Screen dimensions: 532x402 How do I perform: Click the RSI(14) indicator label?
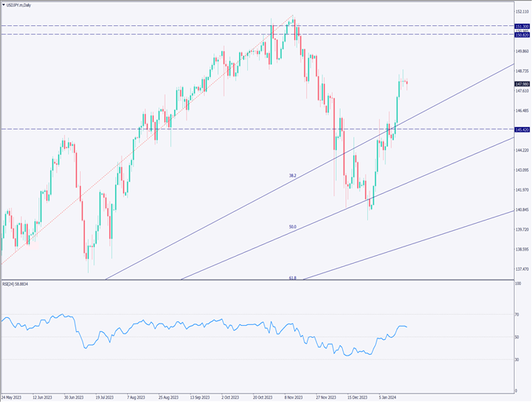click(x=20, y=284)
